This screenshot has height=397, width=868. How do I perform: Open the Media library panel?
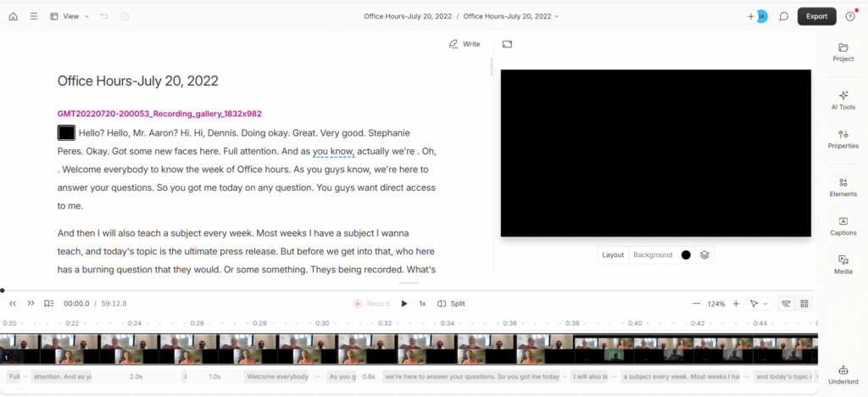click(x=843, y=265)
